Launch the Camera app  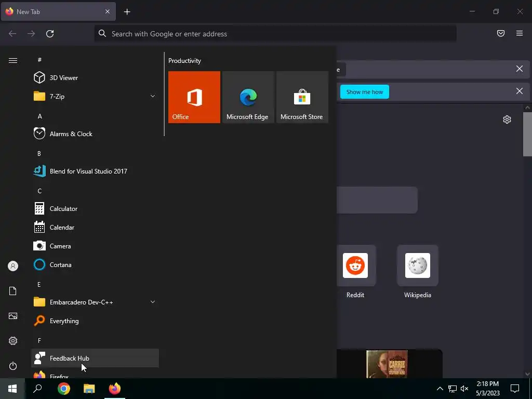pos(95,246)
